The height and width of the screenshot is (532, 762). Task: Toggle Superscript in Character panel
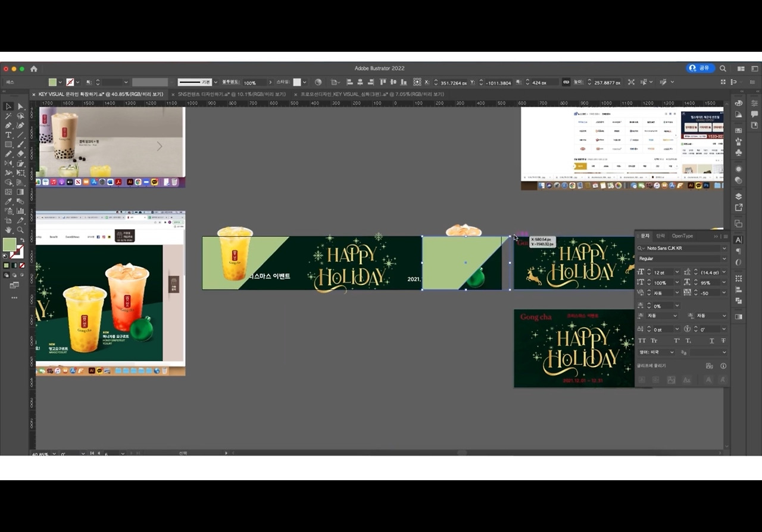pyautogui.click(x=677, y=340)
